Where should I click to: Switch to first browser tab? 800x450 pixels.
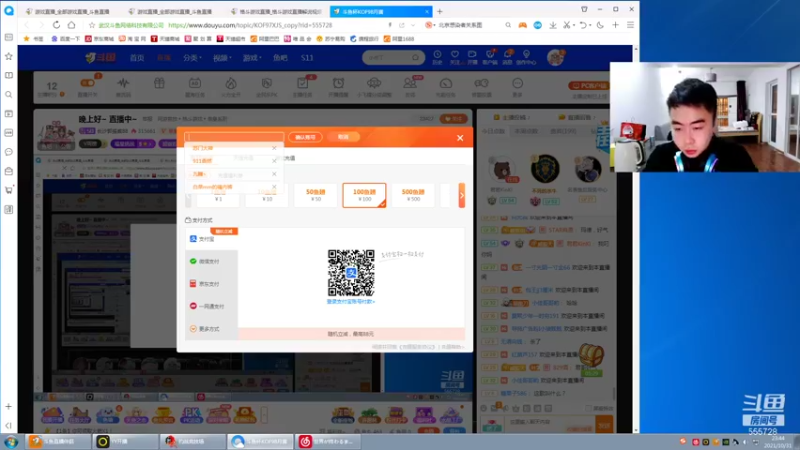pos(70,11)
